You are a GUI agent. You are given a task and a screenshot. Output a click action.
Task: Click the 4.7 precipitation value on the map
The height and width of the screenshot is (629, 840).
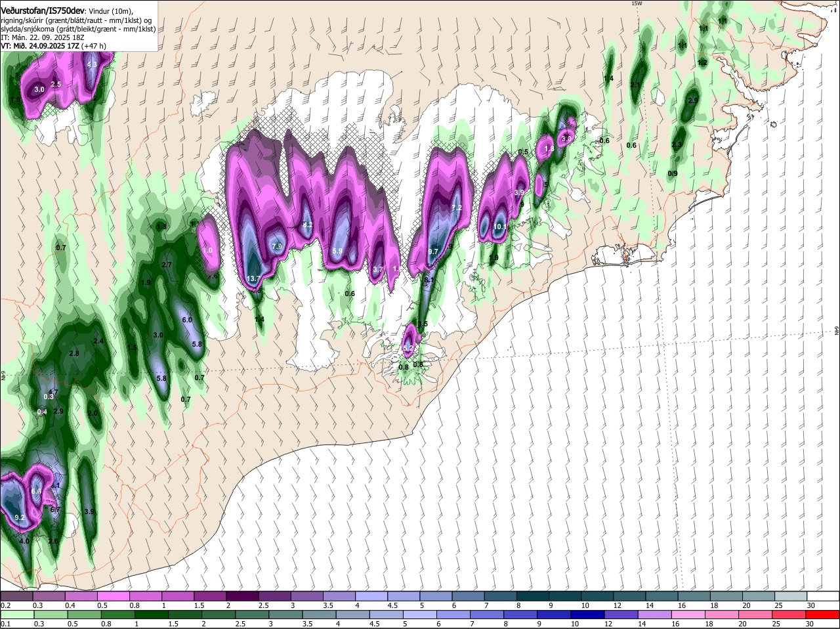pyautogui.click(x=54, y=392)
